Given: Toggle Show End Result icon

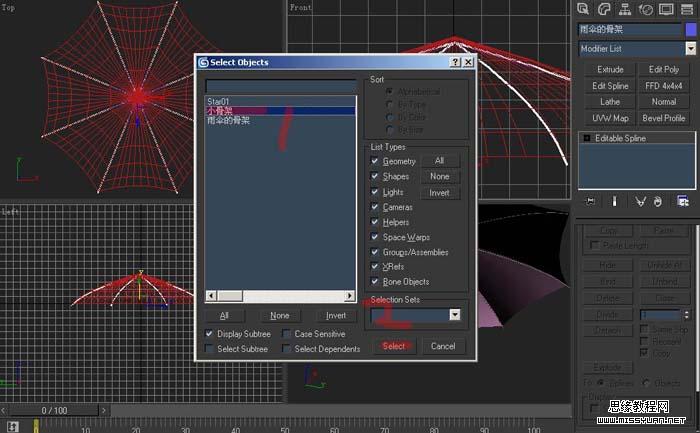Looking at the screenshot, I should 614,201.
